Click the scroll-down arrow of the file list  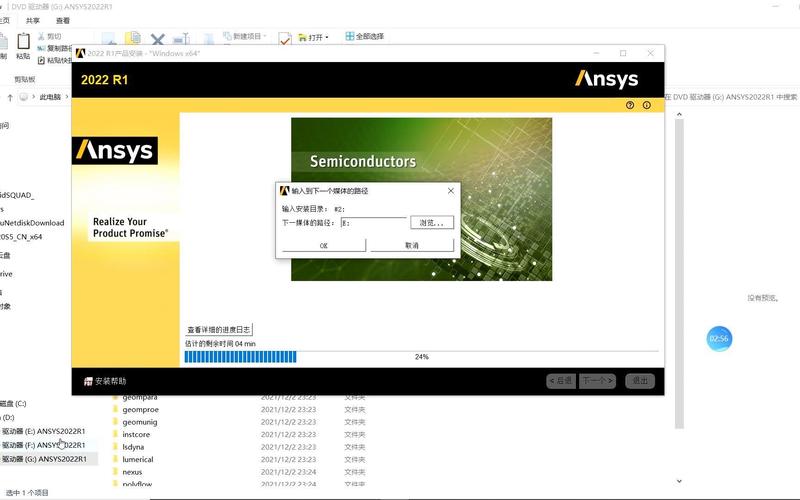(679, 481)
